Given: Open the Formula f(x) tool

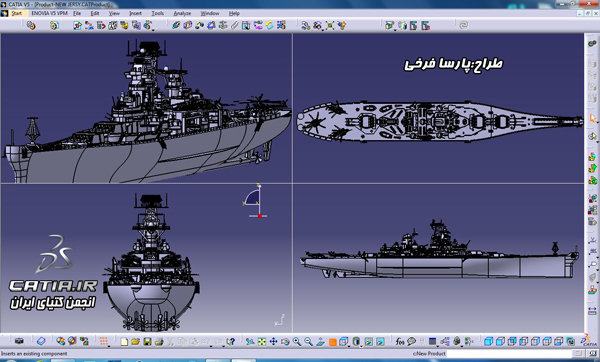Looking at the screenshot, I should pyautogui.click(x=399, y=341).
